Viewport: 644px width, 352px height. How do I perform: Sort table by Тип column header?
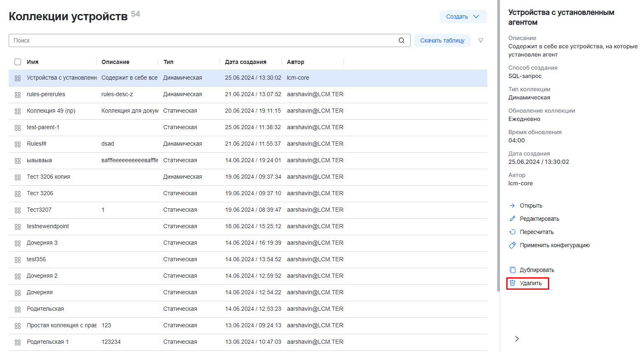pos(168,62)
